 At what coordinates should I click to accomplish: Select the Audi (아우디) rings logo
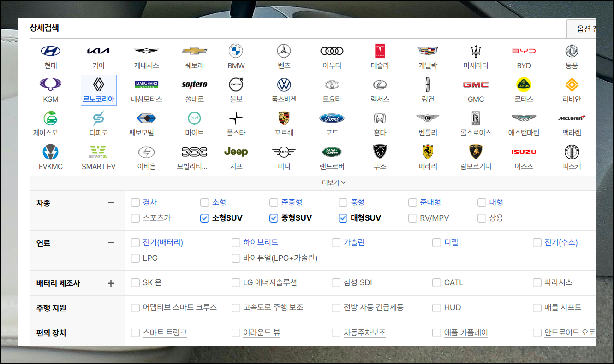tap(332, 51)
